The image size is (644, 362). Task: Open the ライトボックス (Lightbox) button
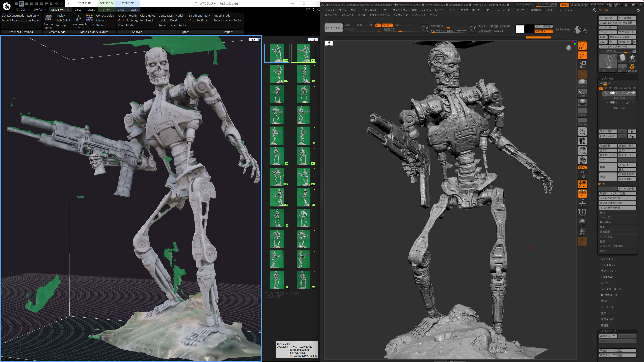click(x=334, y=28)
